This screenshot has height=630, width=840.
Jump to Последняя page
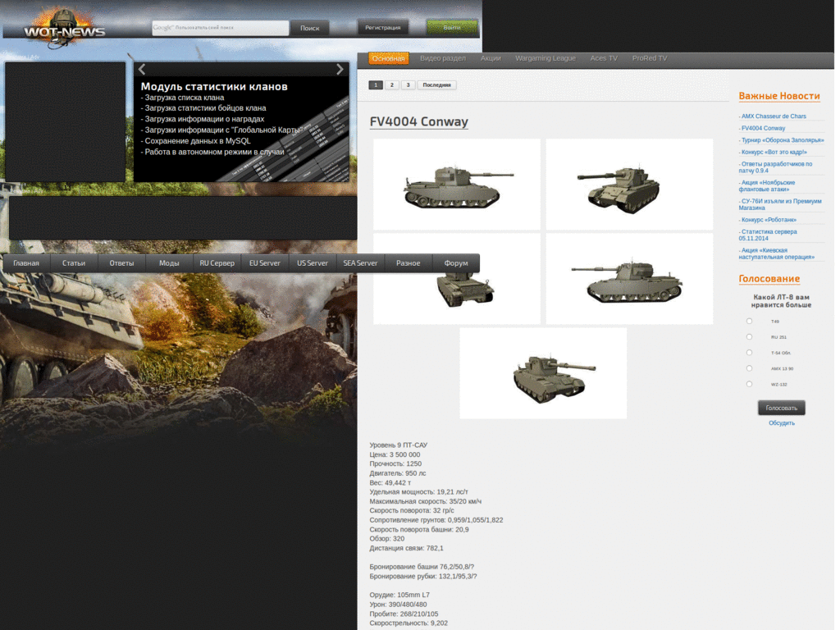(x=436, y=84)
